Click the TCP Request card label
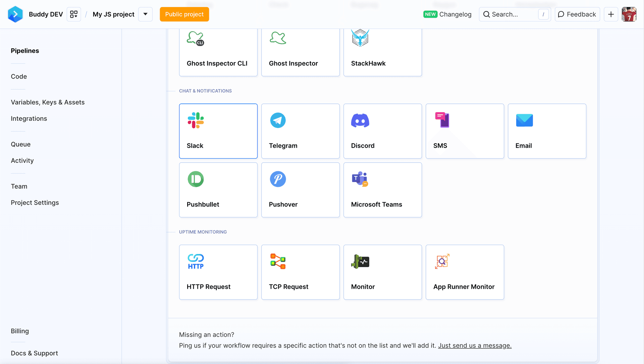Screen dimensions: 644x364 (x=288, y=287)
